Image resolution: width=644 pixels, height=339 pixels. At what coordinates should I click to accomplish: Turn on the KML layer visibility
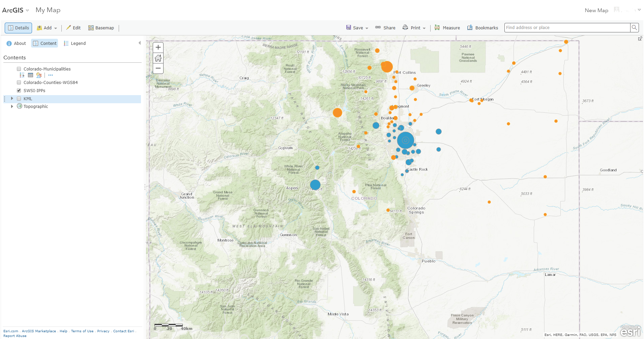(19, 98)
